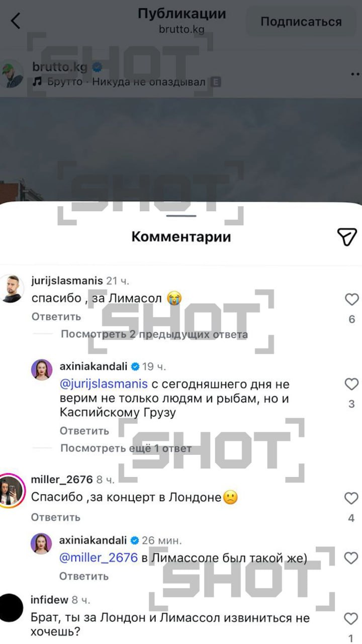
Task: Reply to jurijslasmanis's comment via Ответить
Action: pyautogui.click(x=56, y=316)
